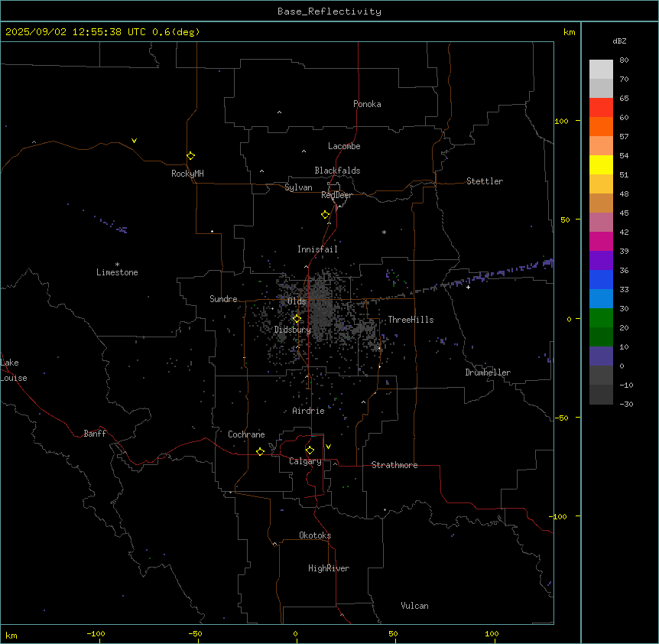Click the -30 value on the dBZ legend
This screenshot has height=644, width=659.
click(x=626, y=405)
